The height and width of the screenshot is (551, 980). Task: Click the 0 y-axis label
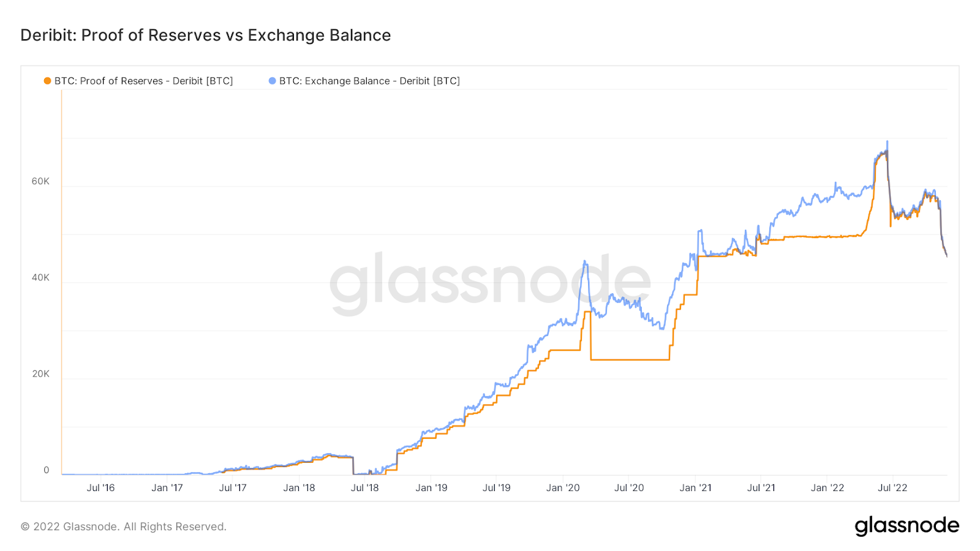tap(46, 470)
